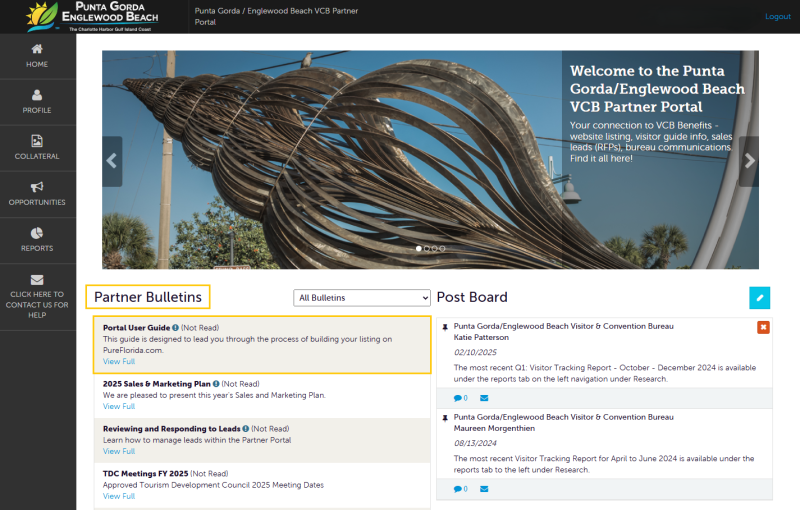View Full Reviewing and Responding to Leads
Viewport: 800px width, 510px height.
point(119,451)
